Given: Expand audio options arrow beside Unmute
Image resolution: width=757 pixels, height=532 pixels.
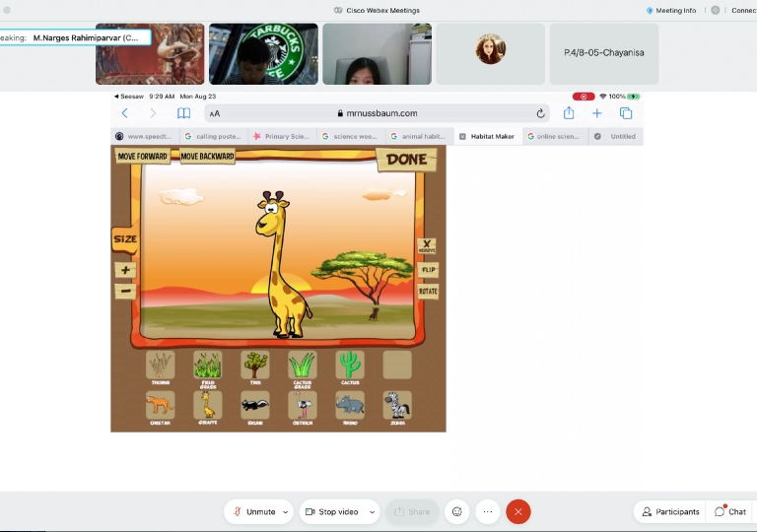Looking at the screenshot, I should coord(285,511).
